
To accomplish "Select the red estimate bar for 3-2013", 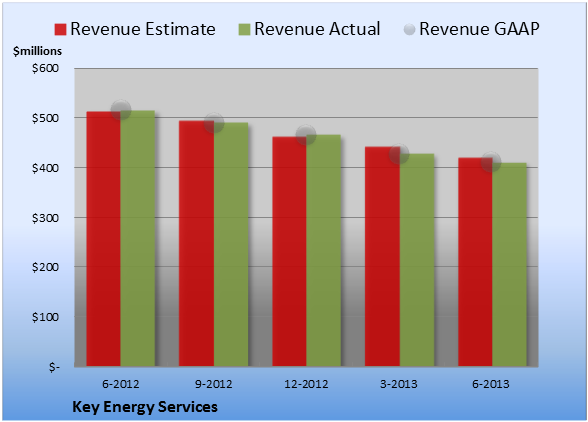I will pos(382,257).
